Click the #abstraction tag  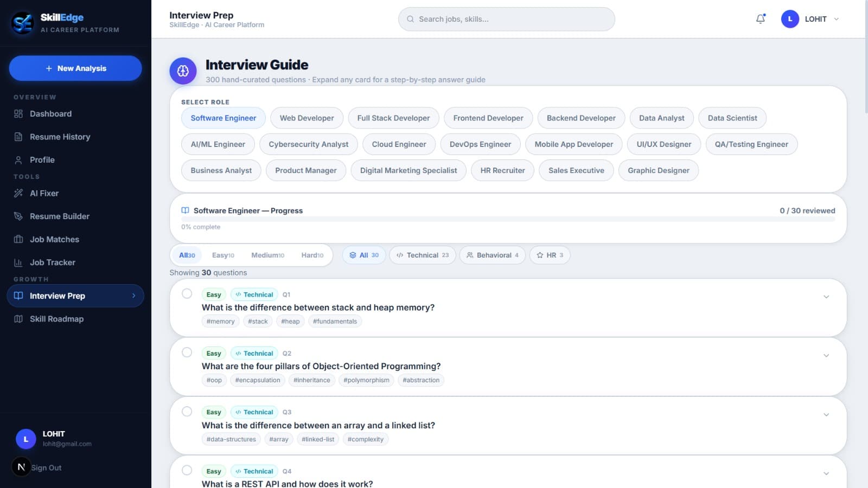(x=421, y=380)
